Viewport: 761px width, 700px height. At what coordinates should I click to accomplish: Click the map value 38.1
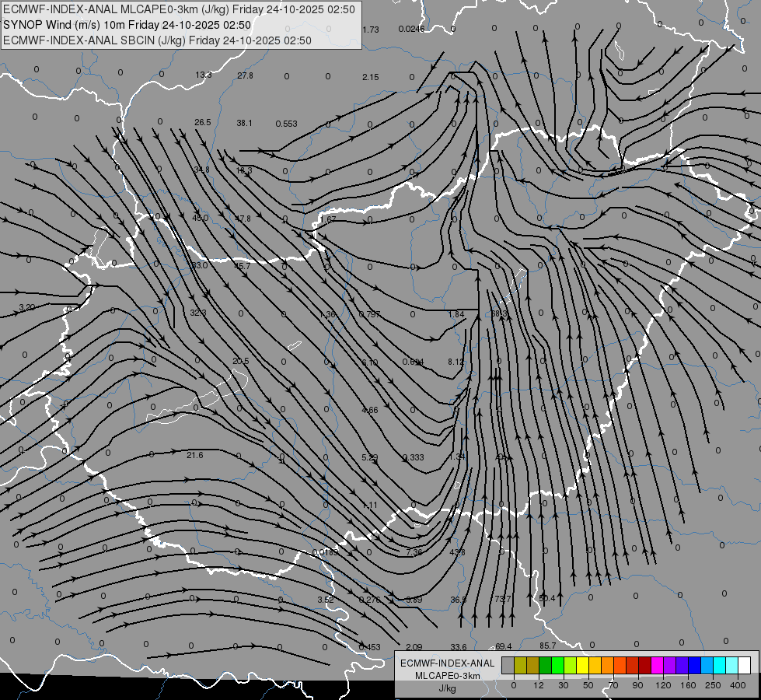pyautogui.click(x=244, y=124)
